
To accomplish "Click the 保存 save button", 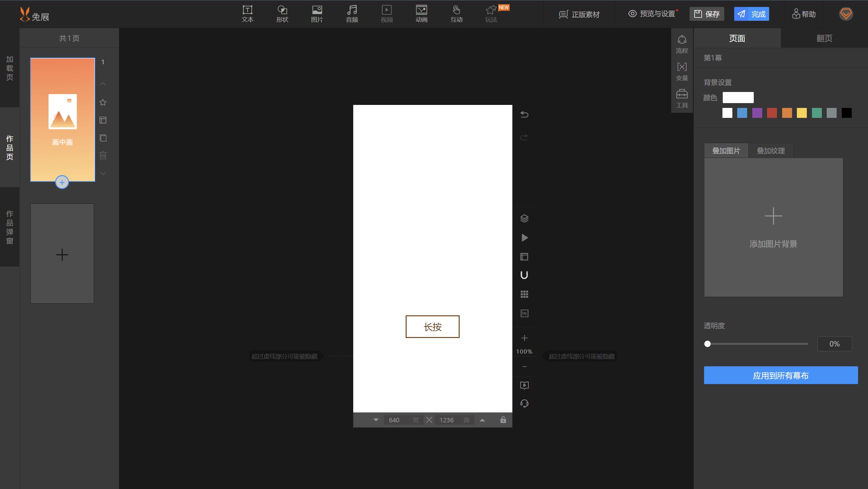I will coord(706,14).
